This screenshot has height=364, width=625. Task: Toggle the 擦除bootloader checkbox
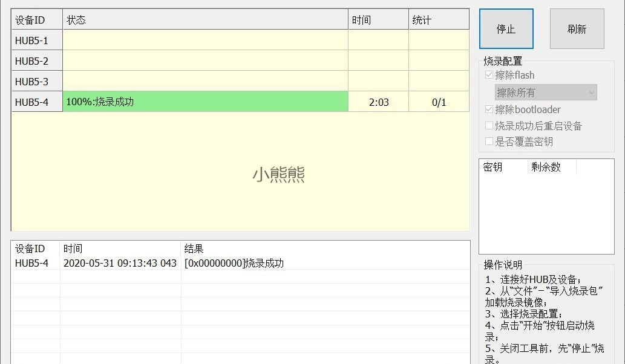pos(489,109)
